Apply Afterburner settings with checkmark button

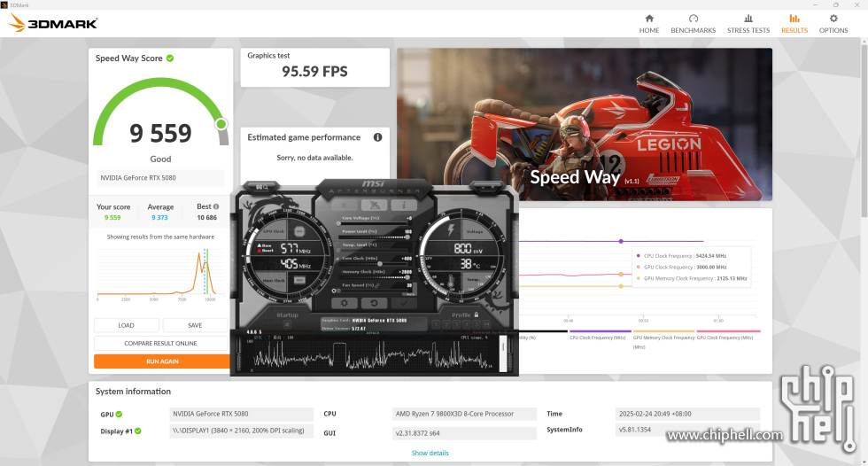(x=404, y=303)
